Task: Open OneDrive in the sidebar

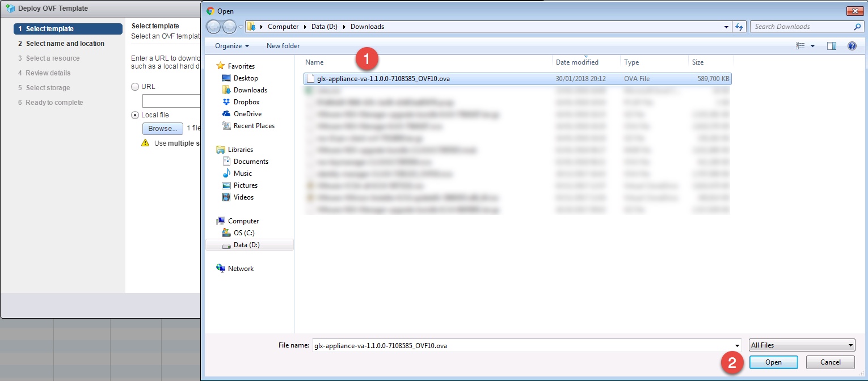Action: (x=248, y=114)
